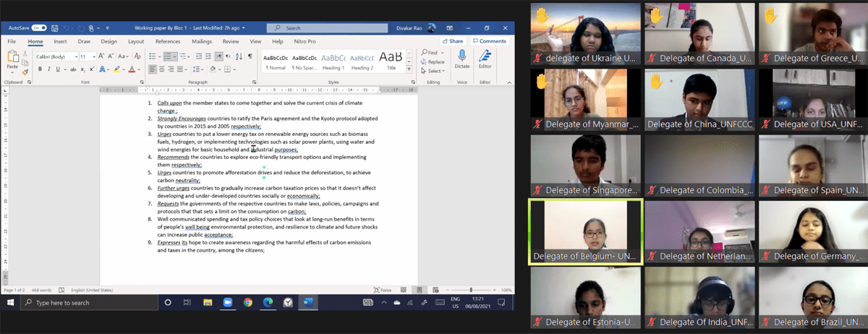
Task: Switch to the Draw tab
Action: pyautogui.click(x=84, y=42)
